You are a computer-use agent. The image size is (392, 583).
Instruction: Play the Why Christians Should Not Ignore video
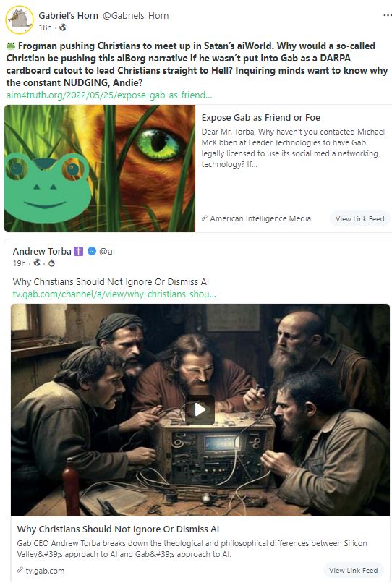point(200,410)
